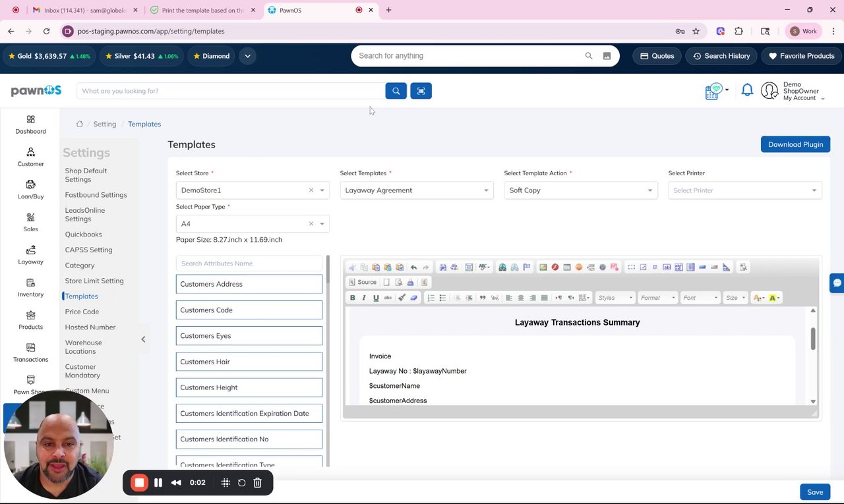
Task: Open Quickbooks settings
Action: point(83,235)
